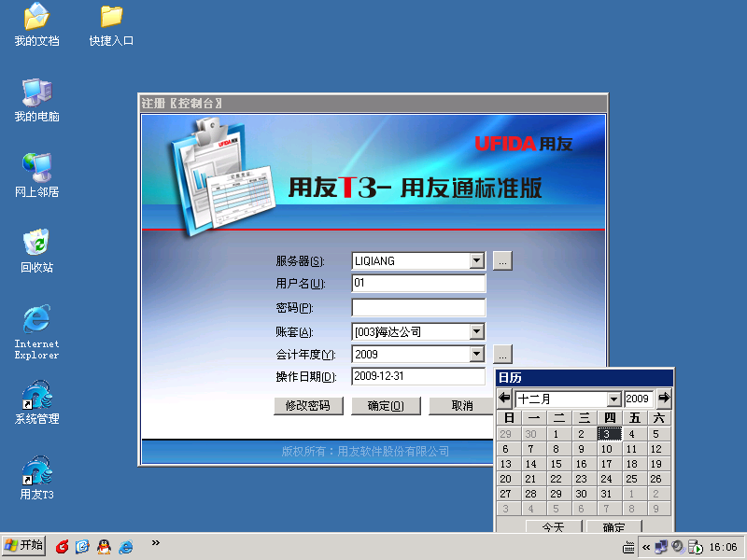Click into the 密码 password field
The width and height of the screenshot is (747, 560).
coord(418,308)
